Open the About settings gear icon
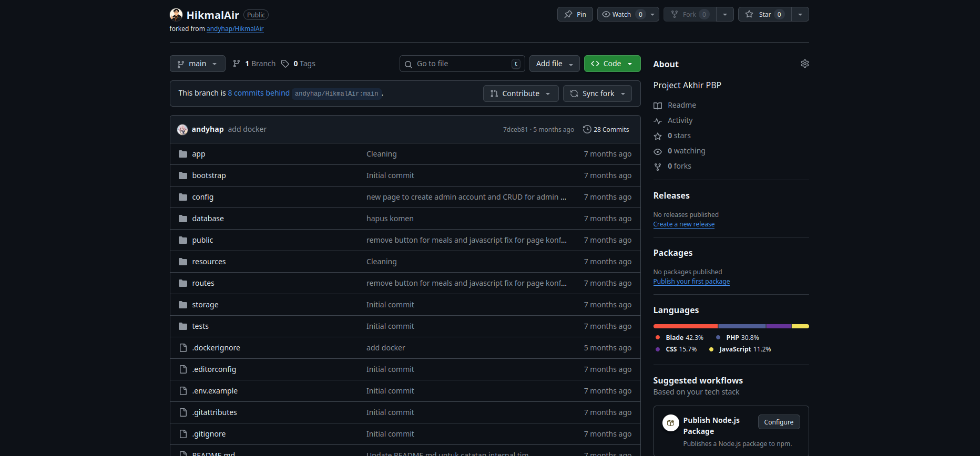The height and width of the screenshot is (456, 980). click(804, 64)
